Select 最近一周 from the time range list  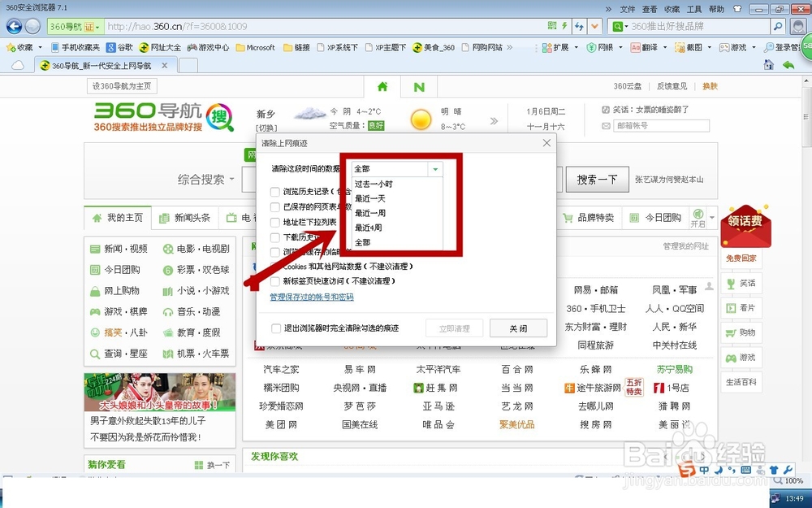pos(397,213)
